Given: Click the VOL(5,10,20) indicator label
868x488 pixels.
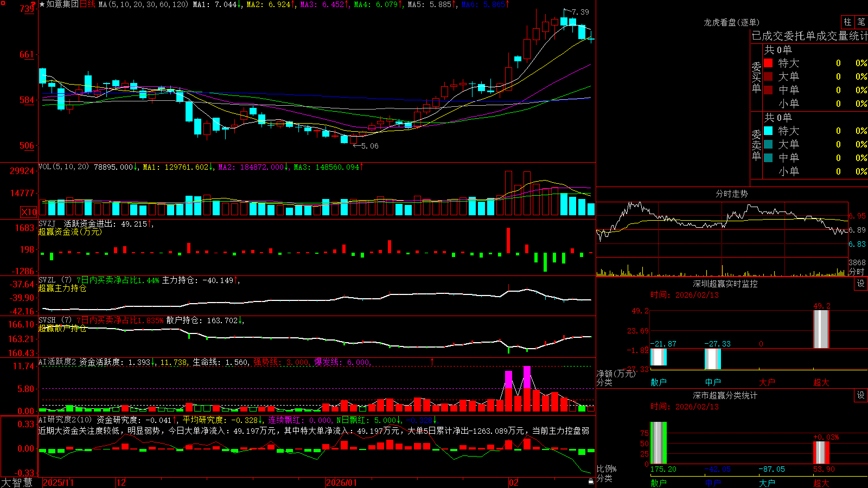Looking at the screenshot, I should (x=63, y=167).
